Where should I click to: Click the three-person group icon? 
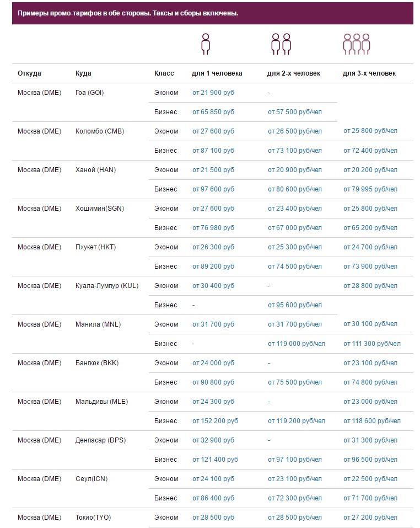tap(356, 44)
